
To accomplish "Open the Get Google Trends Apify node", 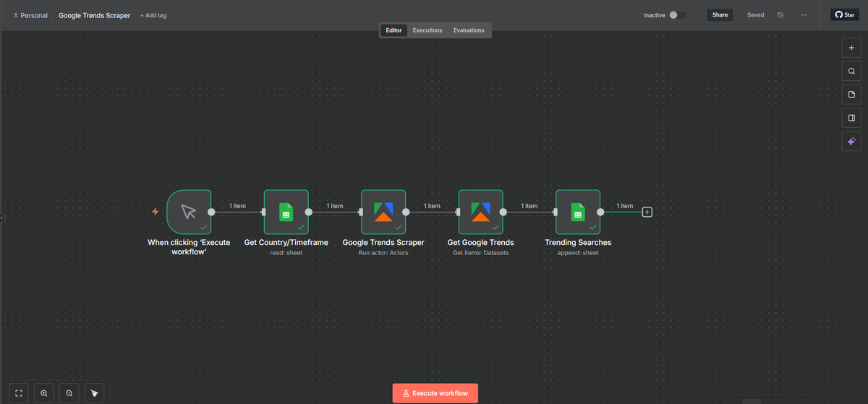I will coord(480,212).
